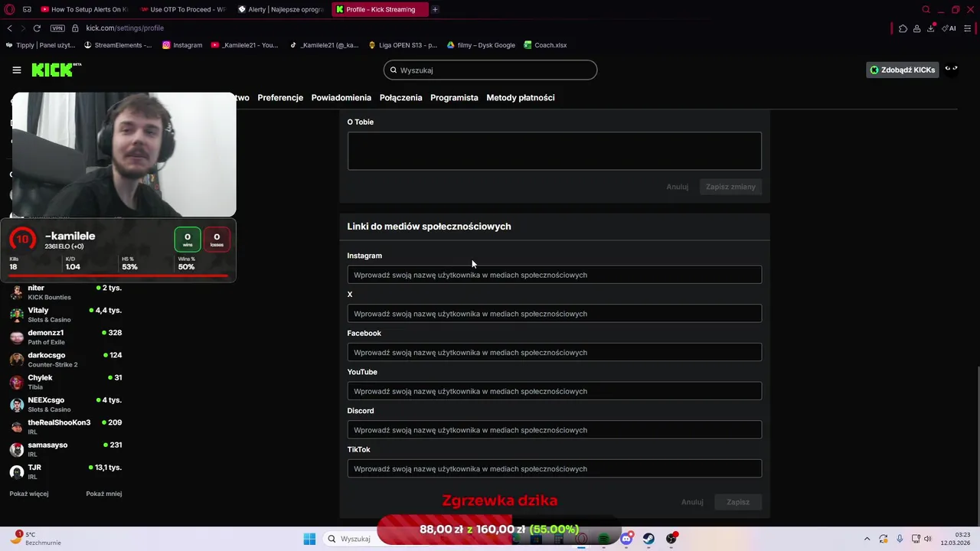Click Zapisz zmiany button under O Tobie

730,187
